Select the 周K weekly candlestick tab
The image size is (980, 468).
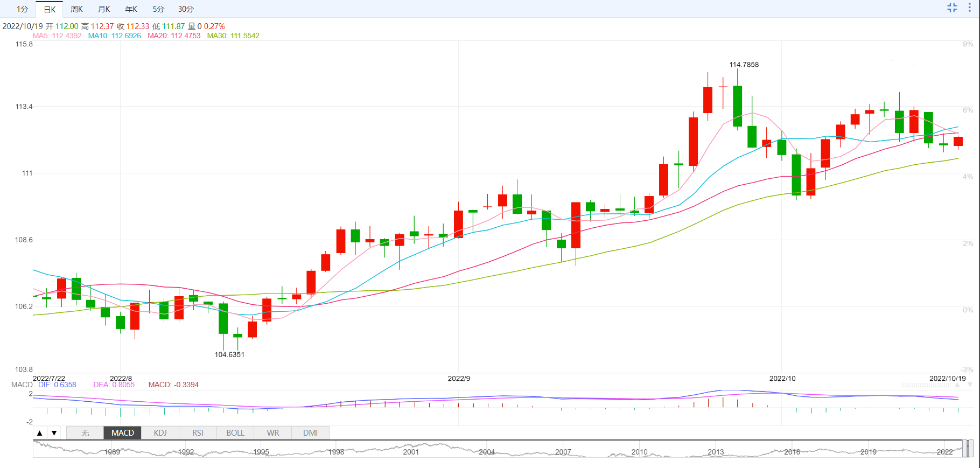[76, 9]
